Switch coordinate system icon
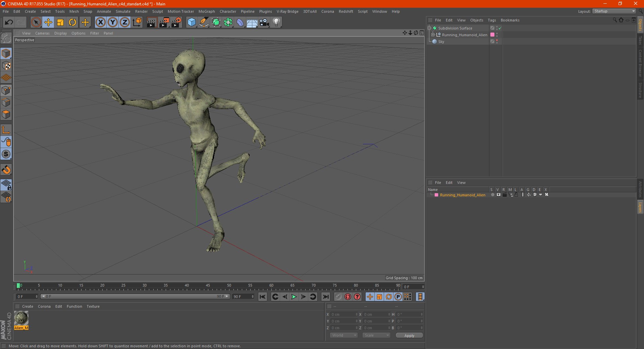The image size is (644, 349). (137, 22)
